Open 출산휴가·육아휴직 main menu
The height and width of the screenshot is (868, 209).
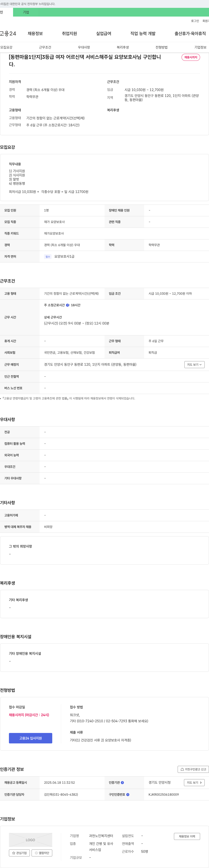point(190,34)
